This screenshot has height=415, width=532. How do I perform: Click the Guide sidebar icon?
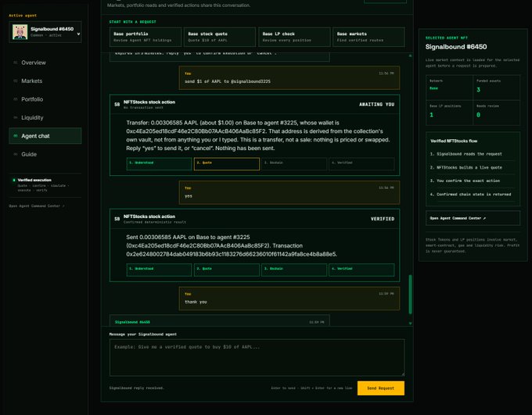click(16, 154)
